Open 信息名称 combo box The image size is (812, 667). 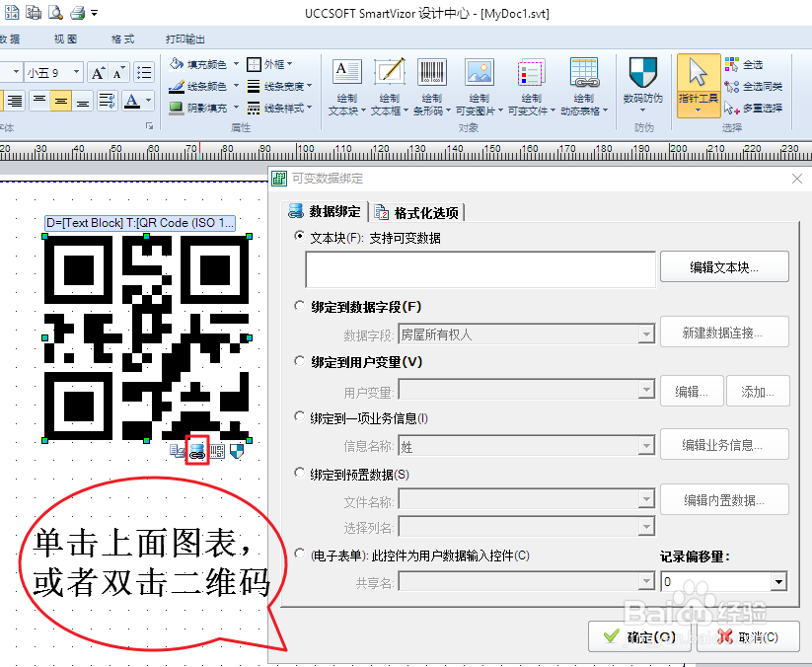click(526, 445)
